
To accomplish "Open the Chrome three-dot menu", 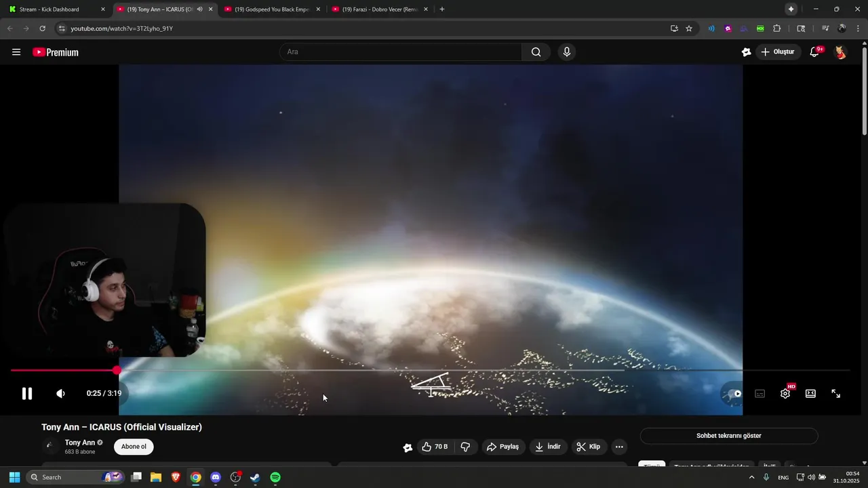I will click(x=858, y=28).
